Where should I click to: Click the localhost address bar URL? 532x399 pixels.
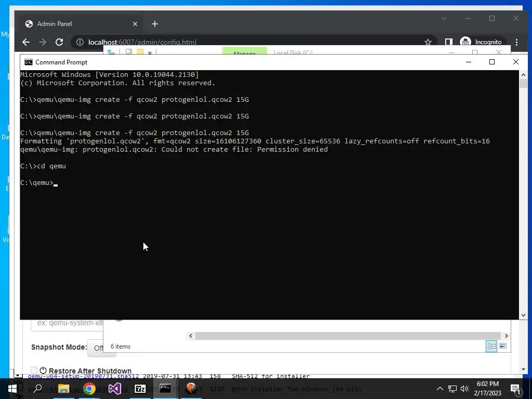click(x=142, y=42)
